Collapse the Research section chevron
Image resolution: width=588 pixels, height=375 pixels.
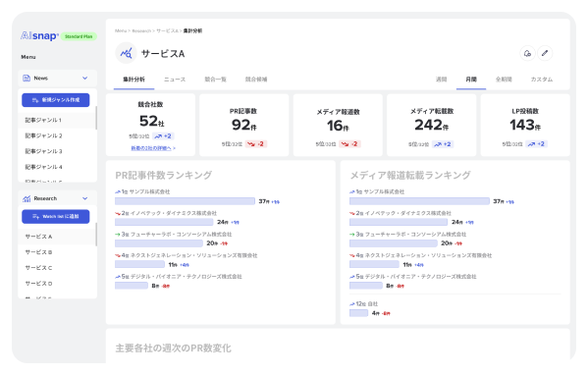coord(84,198)
